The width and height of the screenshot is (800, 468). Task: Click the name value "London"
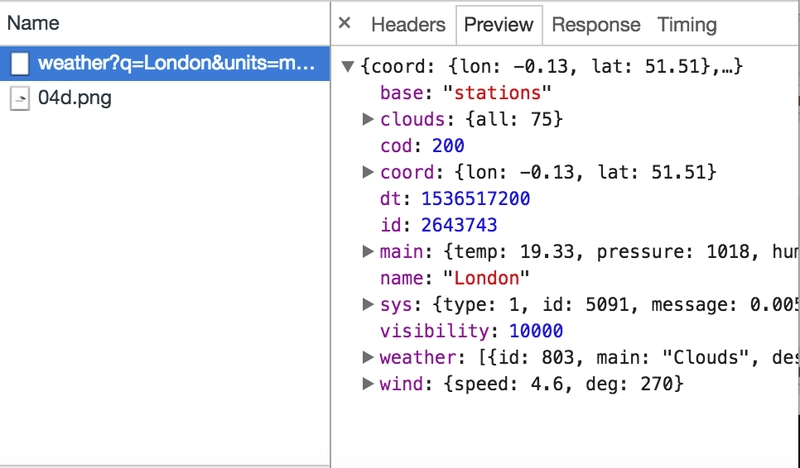pos(486,278)
